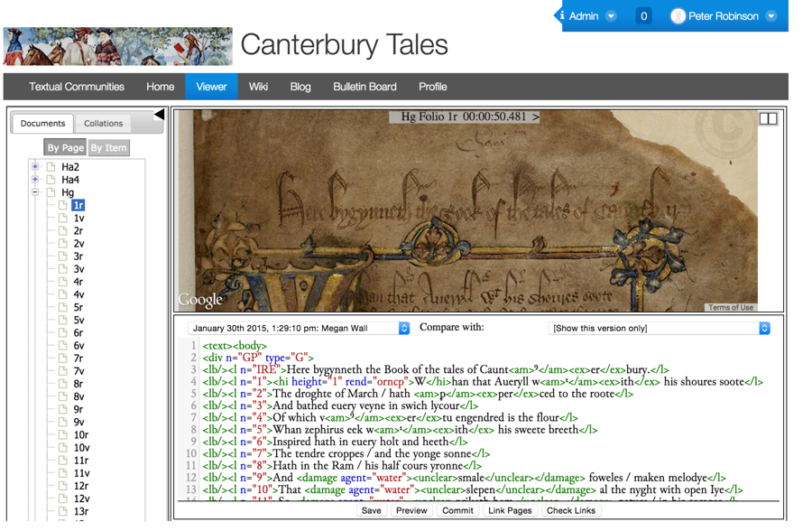Screen dimensions: 812x531
Task: Select folio 1r in the tree
Action: 78,205
